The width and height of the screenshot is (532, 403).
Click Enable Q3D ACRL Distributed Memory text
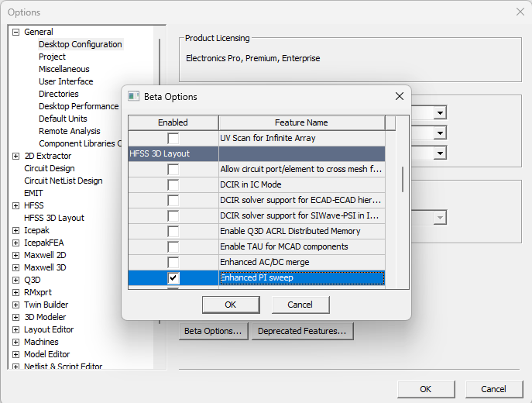point(290,231)
